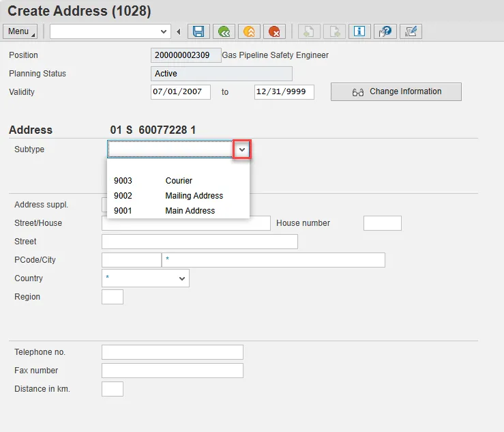Click the Validity end date field

point(284,92)
